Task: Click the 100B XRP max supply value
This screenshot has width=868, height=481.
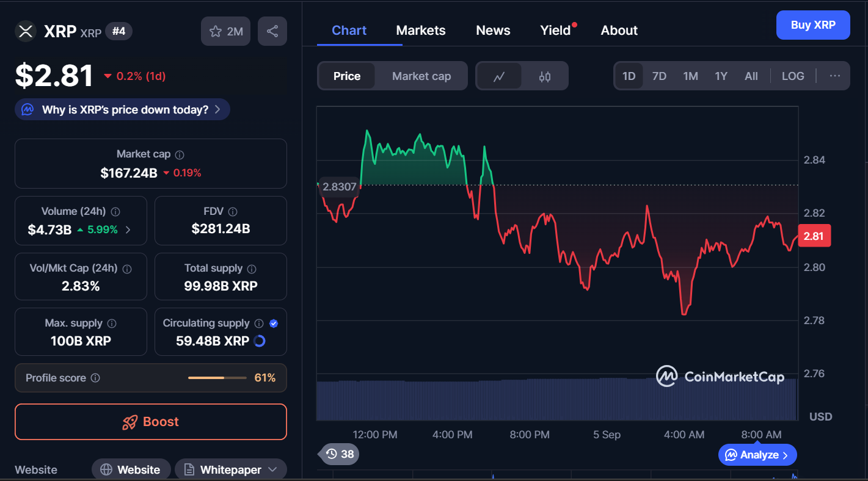Action: pos(81,341)
